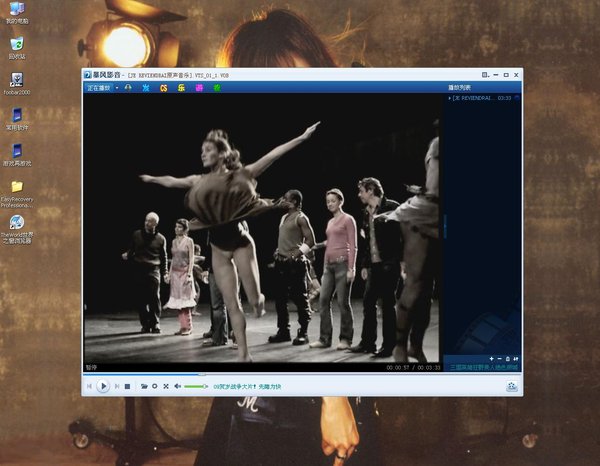The height and width of the screenshot is (466, 600).
Task: Stop video playback
Action: click(128, 386)
